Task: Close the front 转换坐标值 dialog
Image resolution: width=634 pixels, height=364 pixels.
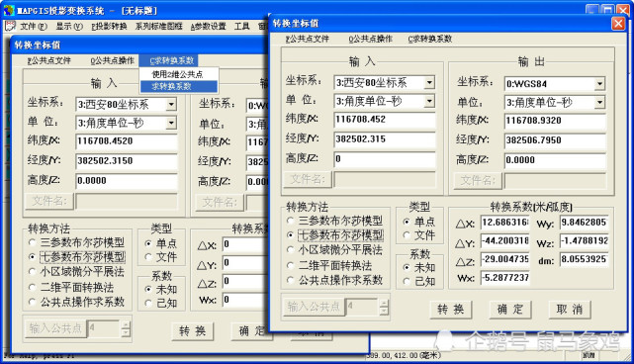Action: pos(618,24)
